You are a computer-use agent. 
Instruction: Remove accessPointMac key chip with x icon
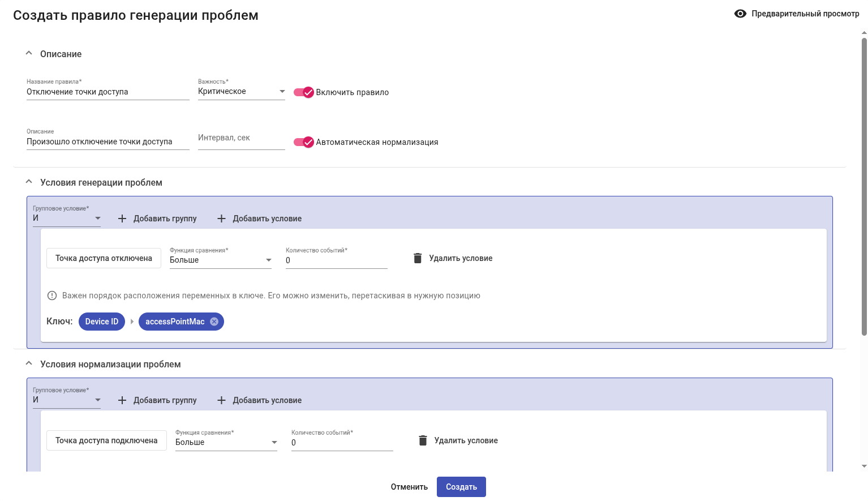214,322
